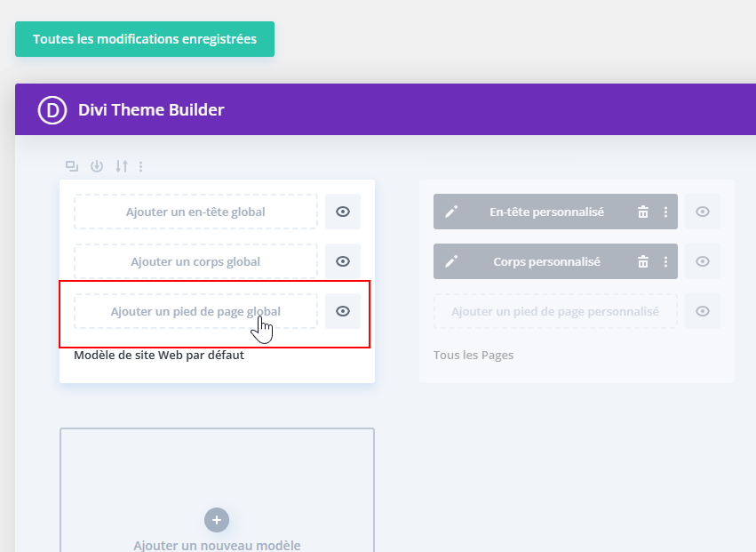
Task: Click Ajouter un pied de page global
Action: [195, 311]
